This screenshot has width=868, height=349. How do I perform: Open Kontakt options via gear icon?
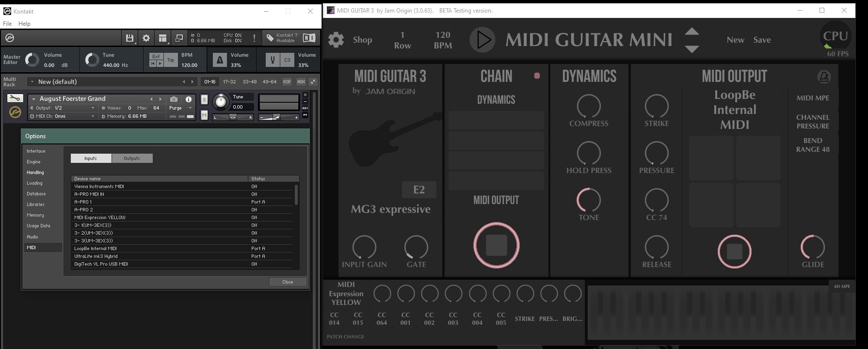coord(146,38)
